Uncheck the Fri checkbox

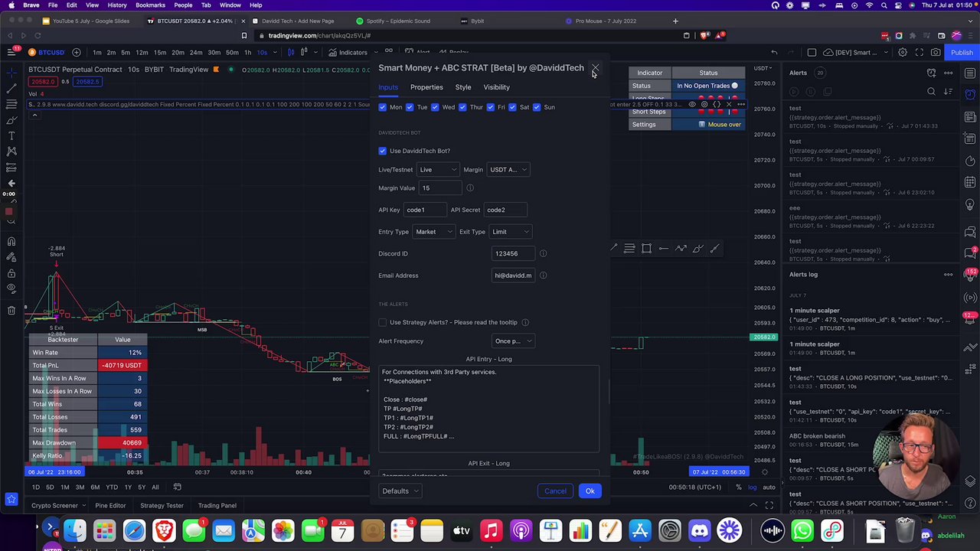490,107
